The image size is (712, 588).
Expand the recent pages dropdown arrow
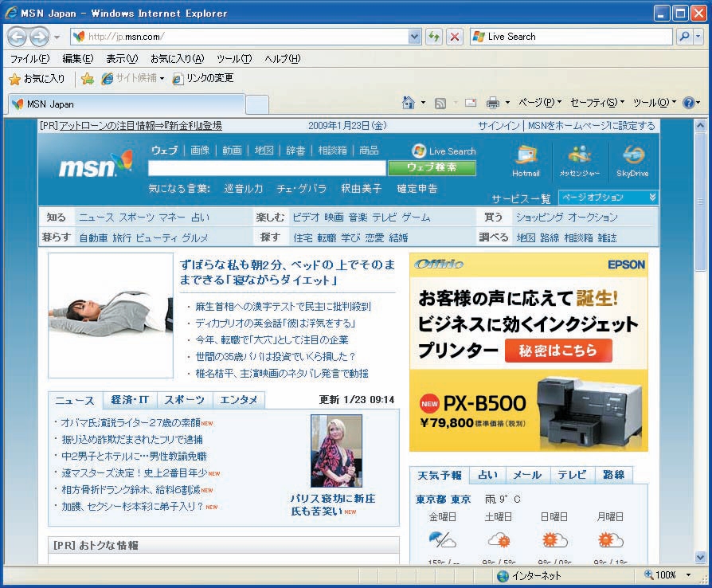[x=57, y=37]
